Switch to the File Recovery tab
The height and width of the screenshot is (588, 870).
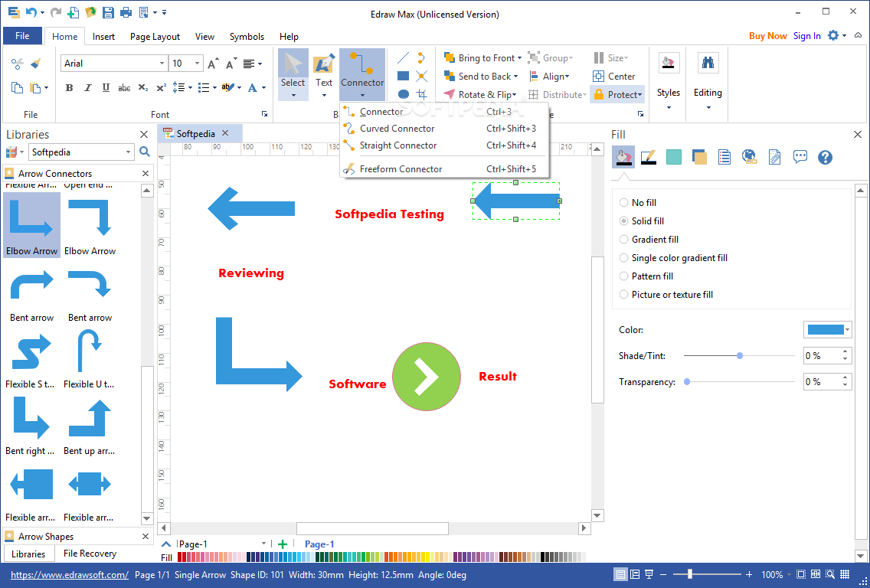[90, 553]
